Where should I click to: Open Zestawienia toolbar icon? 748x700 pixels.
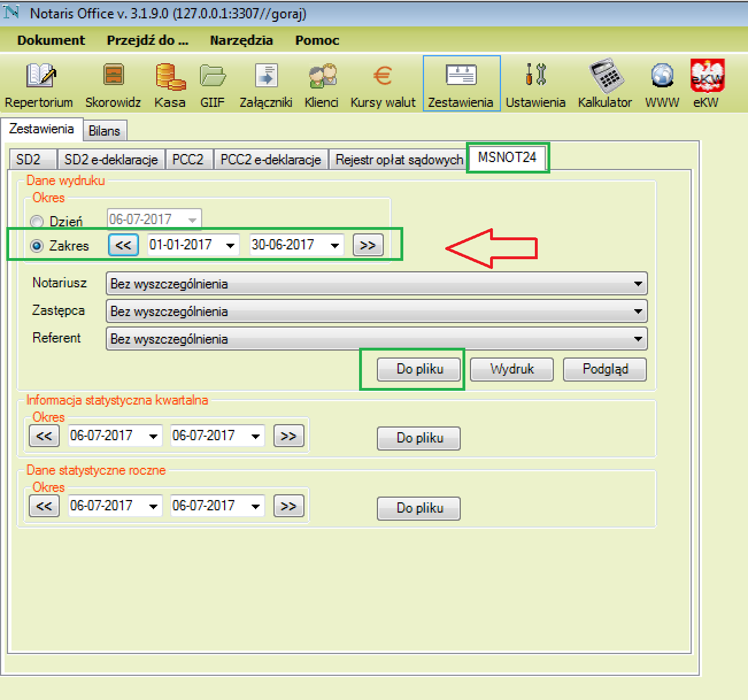coord(461,75)
